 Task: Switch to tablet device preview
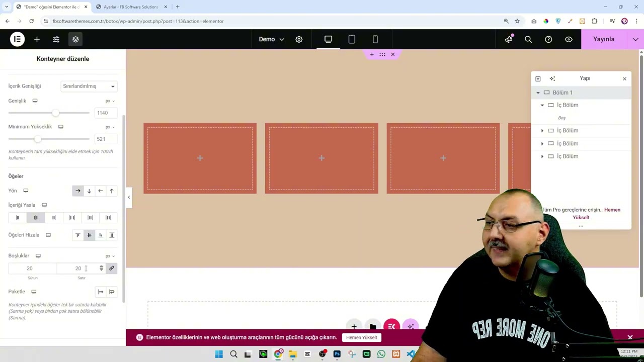click(x=352, y=39)
